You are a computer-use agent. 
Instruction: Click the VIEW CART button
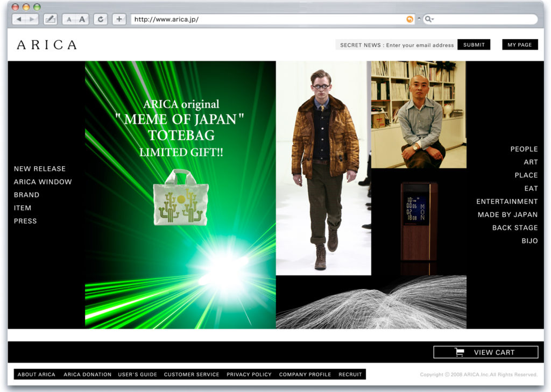pyautogui.click(x=486, y=352)
